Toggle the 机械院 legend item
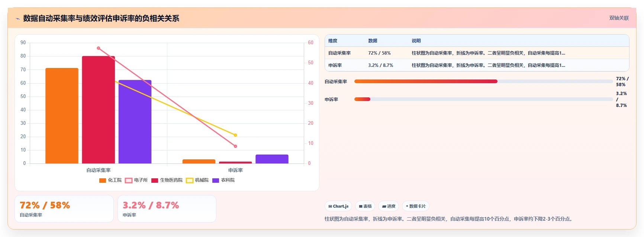The image size is (644, 237). [197, 180]
